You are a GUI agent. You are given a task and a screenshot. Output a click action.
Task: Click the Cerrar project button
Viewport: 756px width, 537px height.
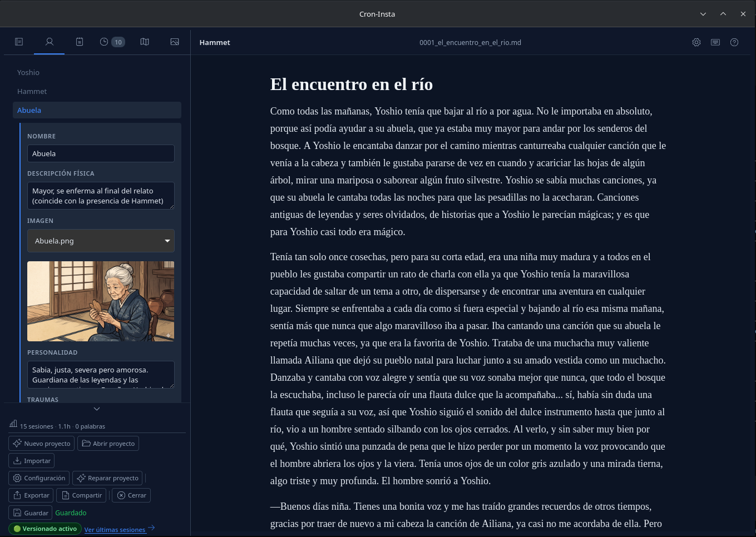(x=131, y=495)
